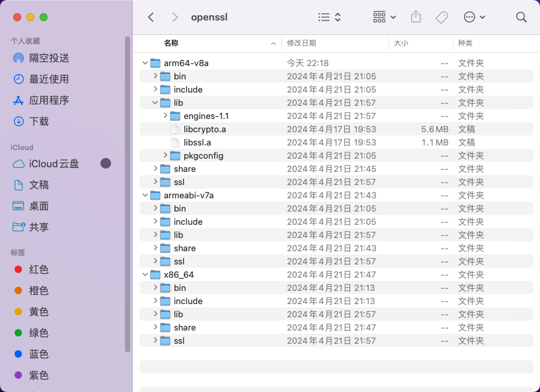Expand the engines-1.1 folder

pyautogui.click(x=165, y=116)
